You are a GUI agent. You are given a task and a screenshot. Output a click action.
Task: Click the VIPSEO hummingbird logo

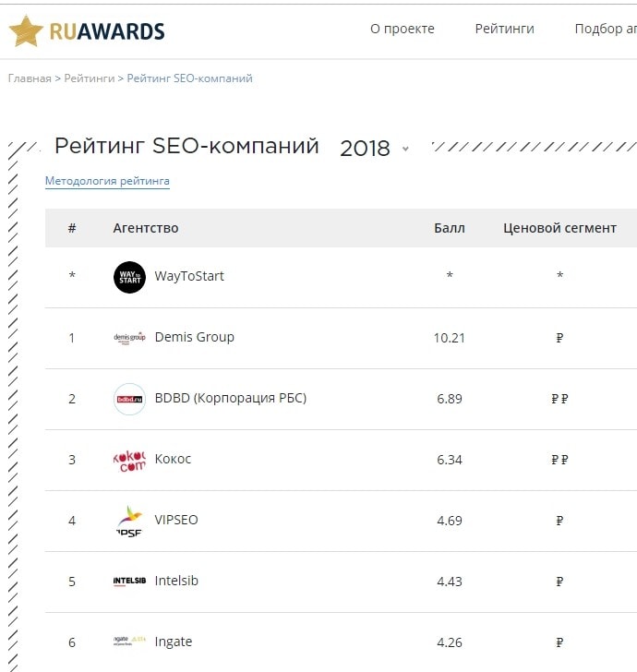tap(129, 521)
